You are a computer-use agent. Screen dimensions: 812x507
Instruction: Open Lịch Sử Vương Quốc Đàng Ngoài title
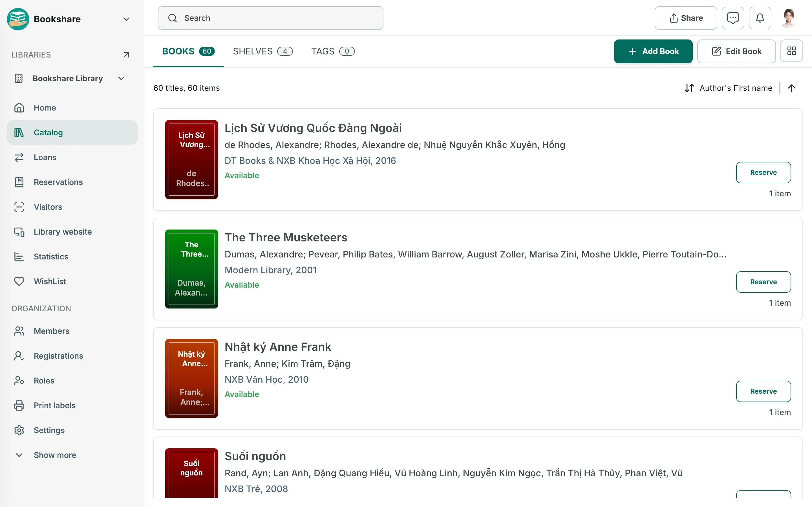[313, 128]
